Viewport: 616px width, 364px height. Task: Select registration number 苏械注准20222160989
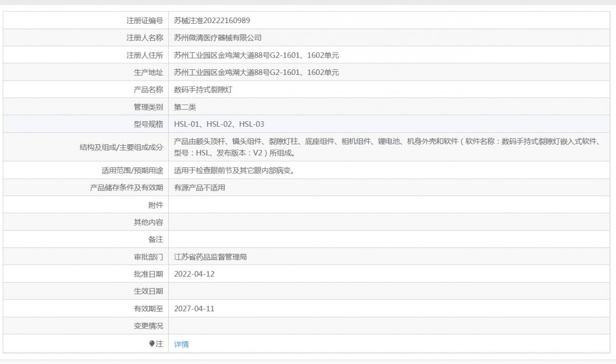point(212,20)
